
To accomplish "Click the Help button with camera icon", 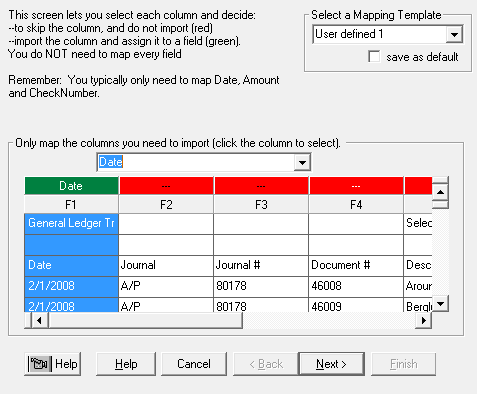I will click(53, 364).
